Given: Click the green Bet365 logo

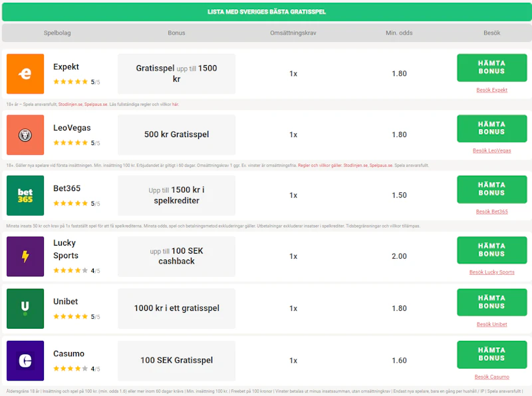Looking at the screenshot, I should pyautogui.click(x=25, y=196).
